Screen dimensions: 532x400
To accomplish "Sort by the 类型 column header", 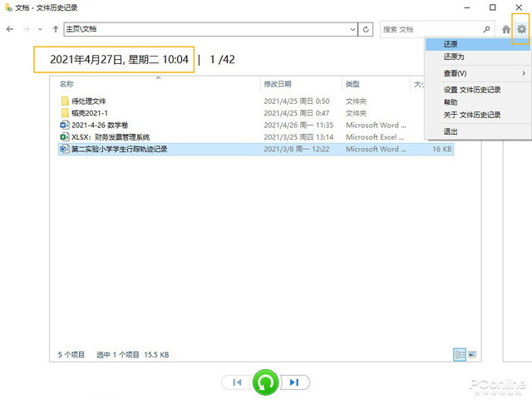I will coord(352,84).
